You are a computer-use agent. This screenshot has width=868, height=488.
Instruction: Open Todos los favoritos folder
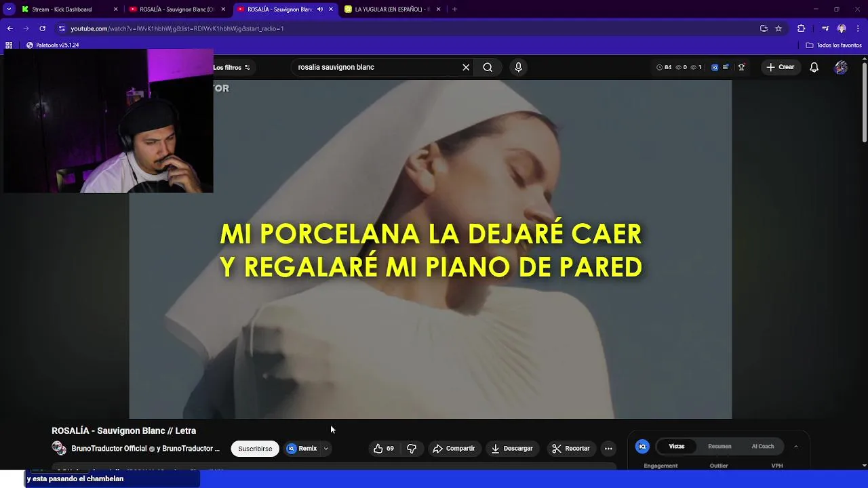(x=833, y=45)
